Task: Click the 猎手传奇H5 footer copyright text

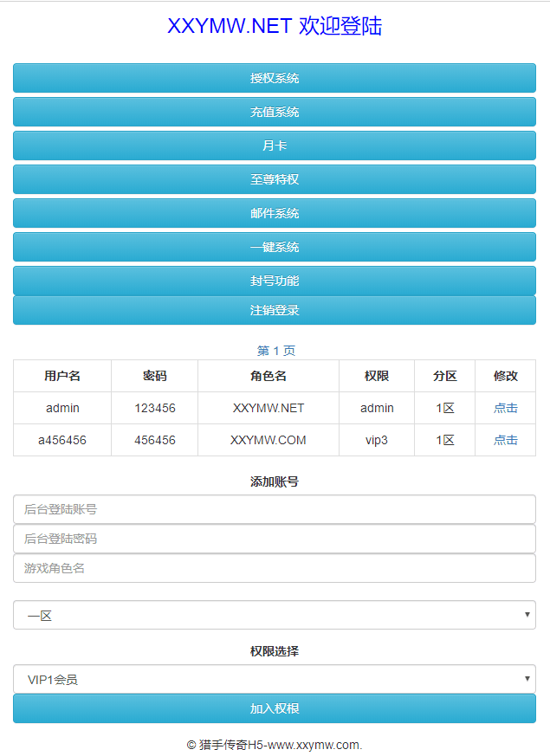Action: (x=275, y=745)
